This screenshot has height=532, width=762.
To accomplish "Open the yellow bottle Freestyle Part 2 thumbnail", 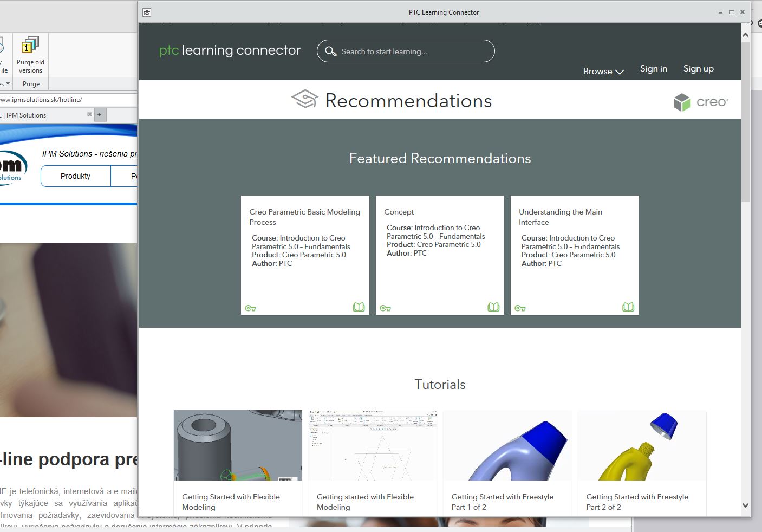I will (642, 445).
